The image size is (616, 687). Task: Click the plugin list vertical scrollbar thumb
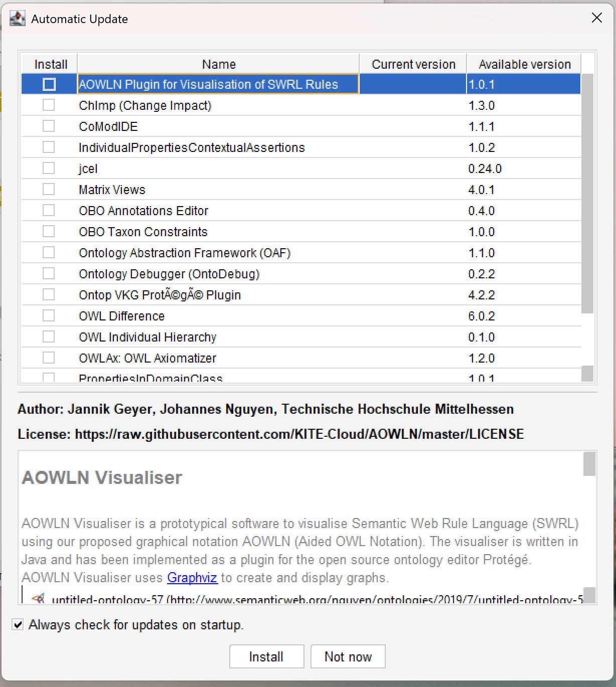coord(587,194)
